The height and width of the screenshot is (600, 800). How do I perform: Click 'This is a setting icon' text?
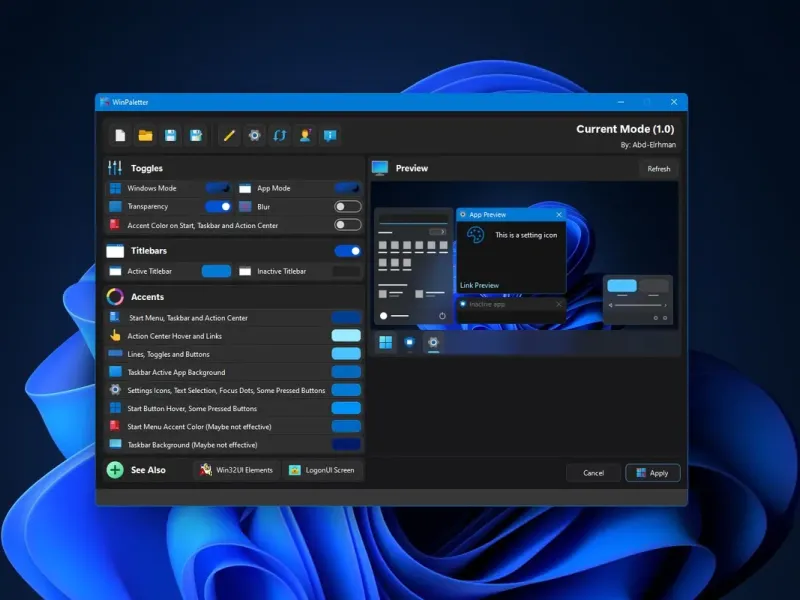(x=526, y=235)
